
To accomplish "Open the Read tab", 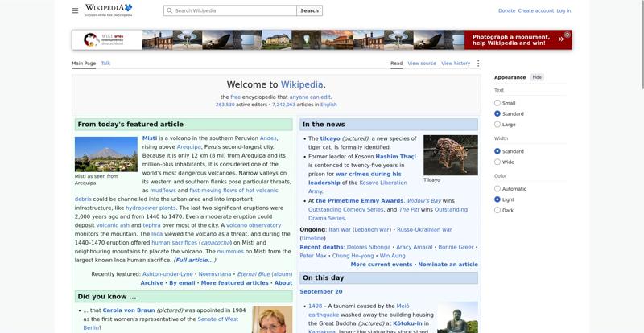I will 396,64.
